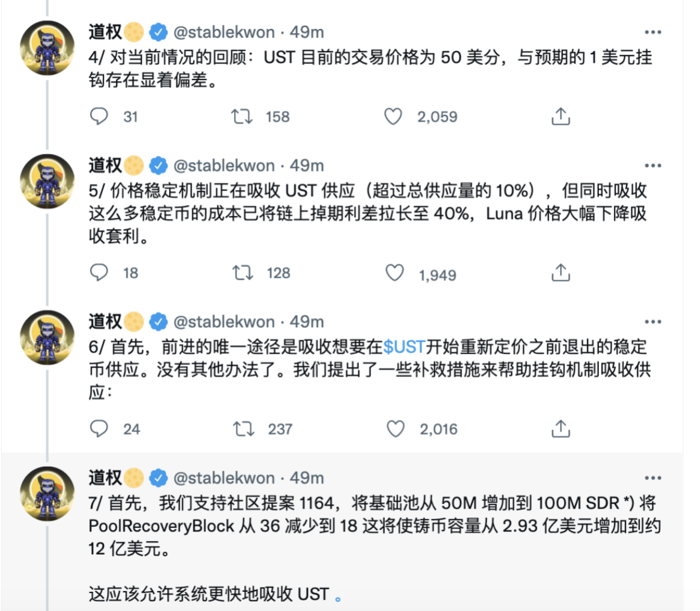The height and width of the screenshot is (611, 700).
Task: Like tweet 4 with the heart icon
Action: [394, 115]
